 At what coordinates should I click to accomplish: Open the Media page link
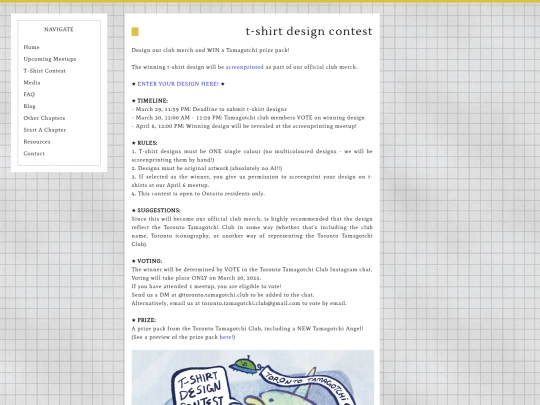click(x=32, y=83)
